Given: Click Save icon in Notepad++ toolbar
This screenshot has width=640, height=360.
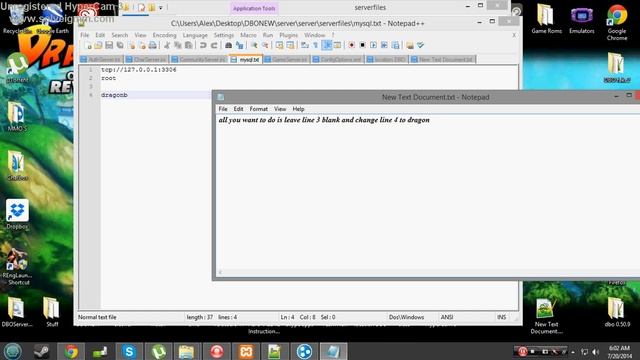Looking at the screenshot, I should point(109,45).
